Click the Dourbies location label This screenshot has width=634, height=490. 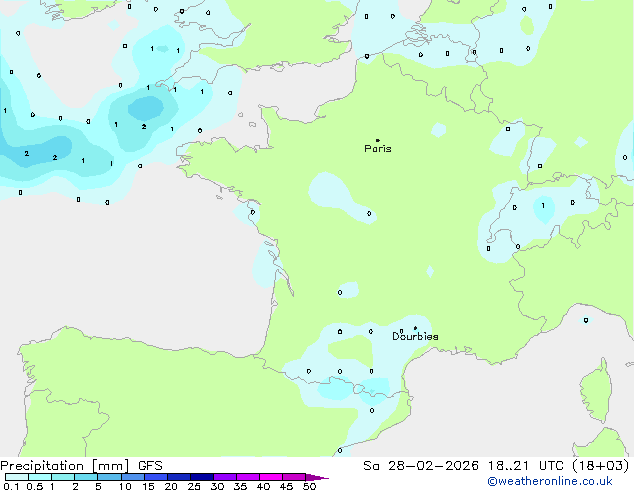click(415, 336)
